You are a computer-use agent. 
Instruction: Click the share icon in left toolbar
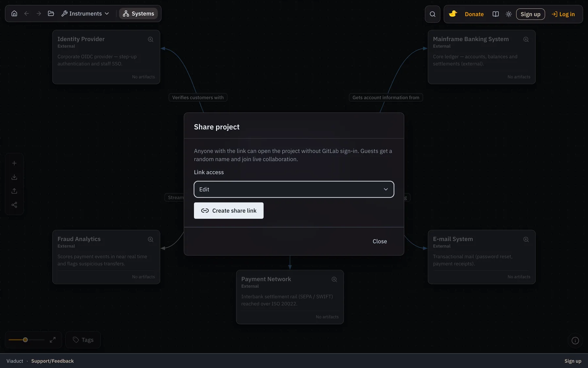point(14,205)
